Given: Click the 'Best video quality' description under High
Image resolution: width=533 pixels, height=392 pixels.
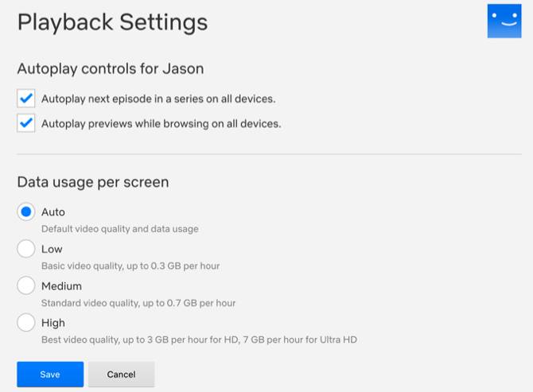Looking at the screenshot, I should [x=199, y=340].
